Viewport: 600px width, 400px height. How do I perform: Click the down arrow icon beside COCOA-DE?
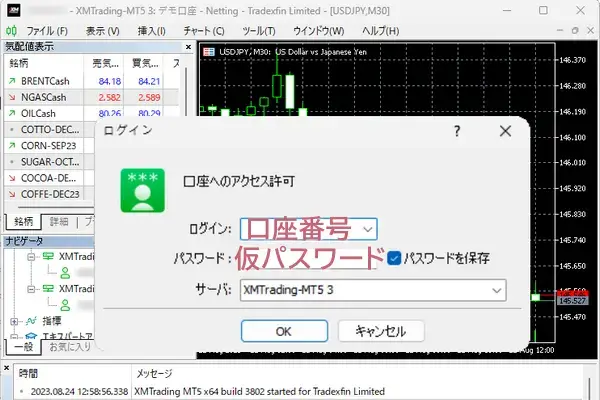(12, 178)
